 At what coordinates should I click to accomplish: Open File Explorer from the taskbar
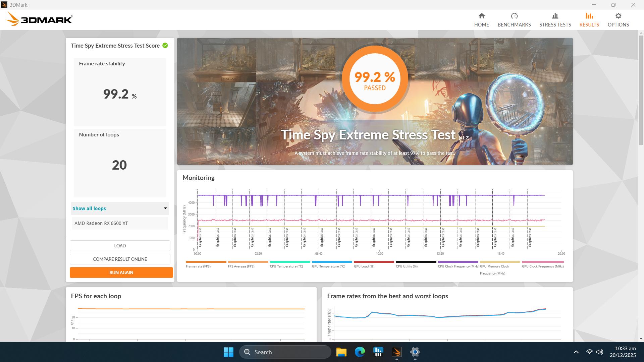(341, 352)
